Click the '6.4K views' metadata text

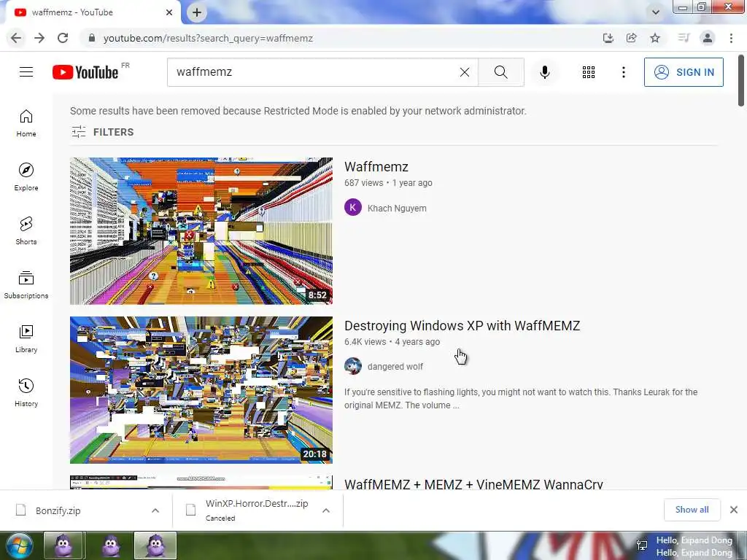pyautogui.click(x=365, y=342)
